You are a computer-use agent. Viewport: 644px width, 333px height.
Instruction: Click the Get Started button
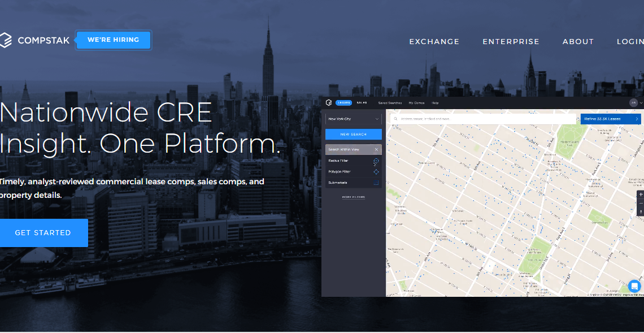tap(43, 233)
